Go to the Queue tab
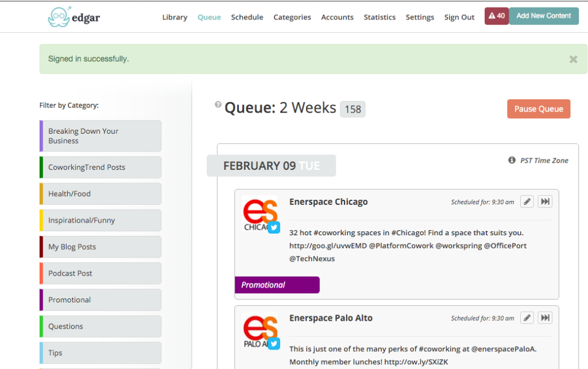 point(209,17)
